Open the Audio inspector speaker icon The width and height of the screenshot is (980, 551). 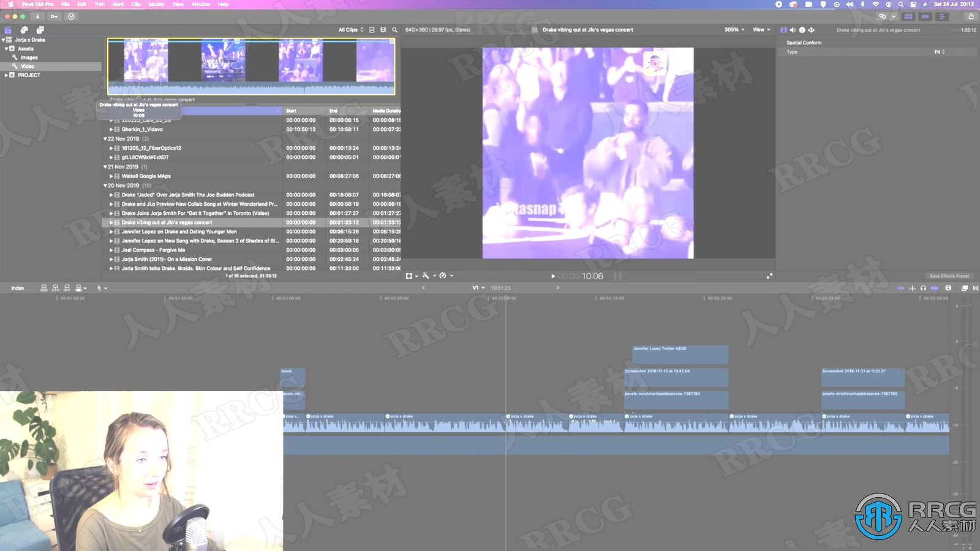coord(793,29)
